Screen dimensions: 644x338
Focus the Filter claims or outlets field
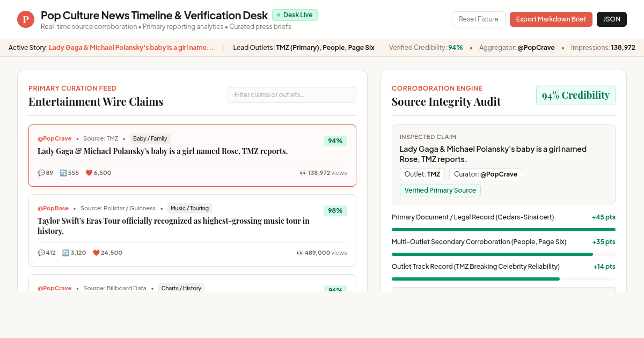pyautogui.click(x=292, y=95)
